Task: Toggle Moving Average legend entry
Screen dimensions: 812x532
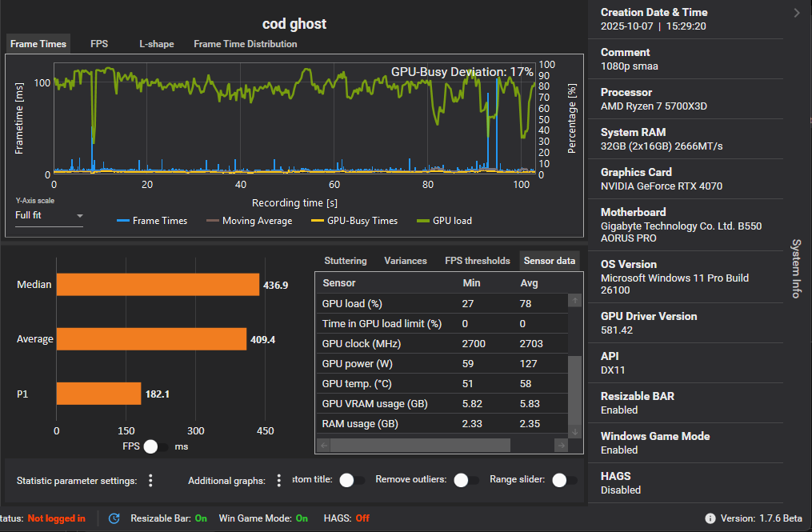Action: click(x=249, y=221)
